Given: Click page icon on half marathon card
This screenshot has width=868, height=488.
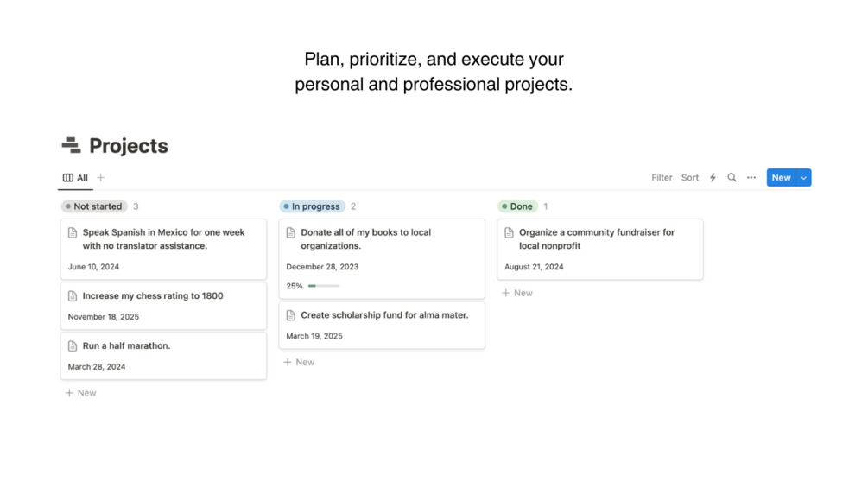Looking at the screenshot, I should coord(73,346).
